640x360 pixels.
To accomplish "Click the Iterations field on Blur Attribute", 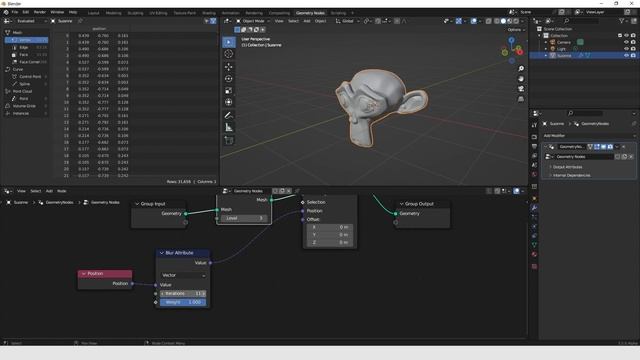I will coord(183,293).
